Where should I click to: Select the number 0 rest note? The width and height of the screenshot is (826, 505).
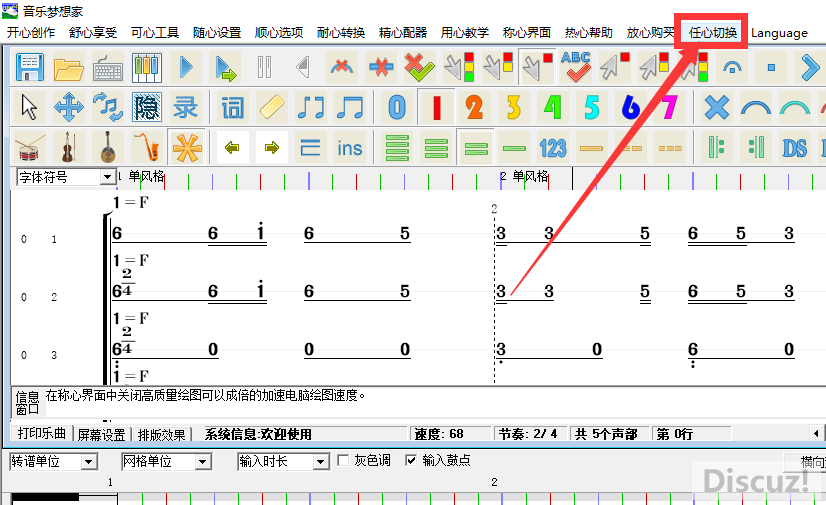tap(397, 107)
